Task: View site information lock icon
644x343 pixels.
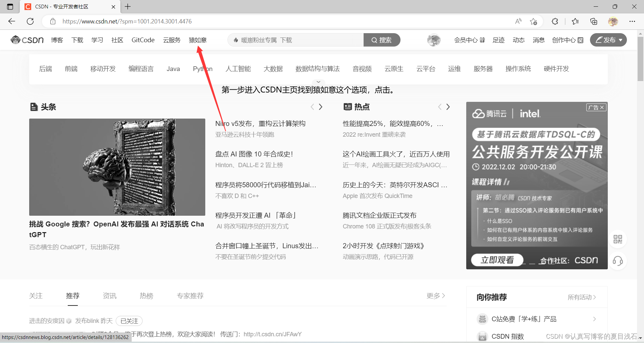Action: 53,21
